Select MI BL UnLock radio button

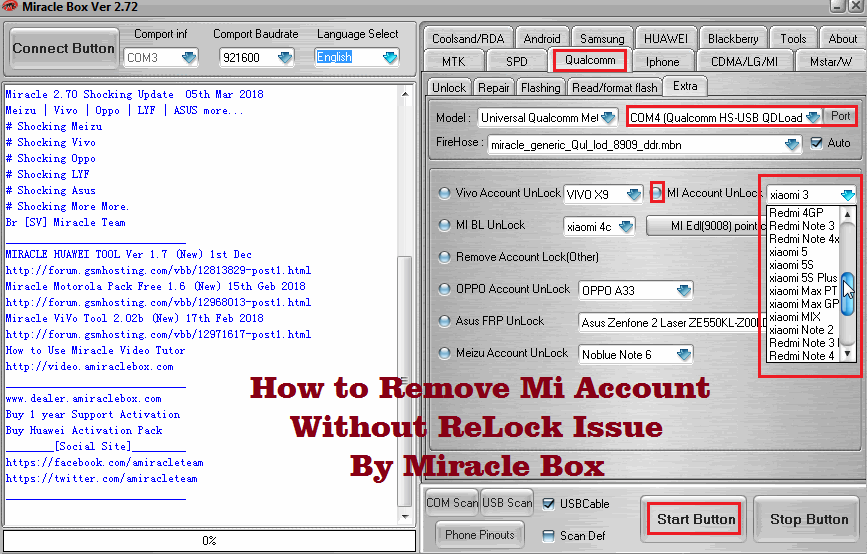coord(444,225)
